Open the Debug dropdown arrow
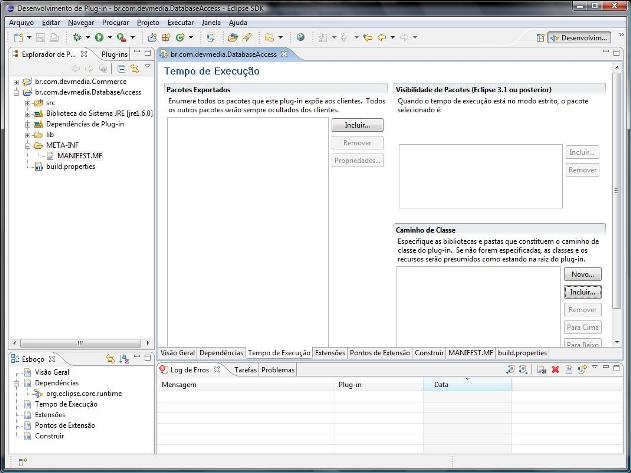 pos(87,38)
